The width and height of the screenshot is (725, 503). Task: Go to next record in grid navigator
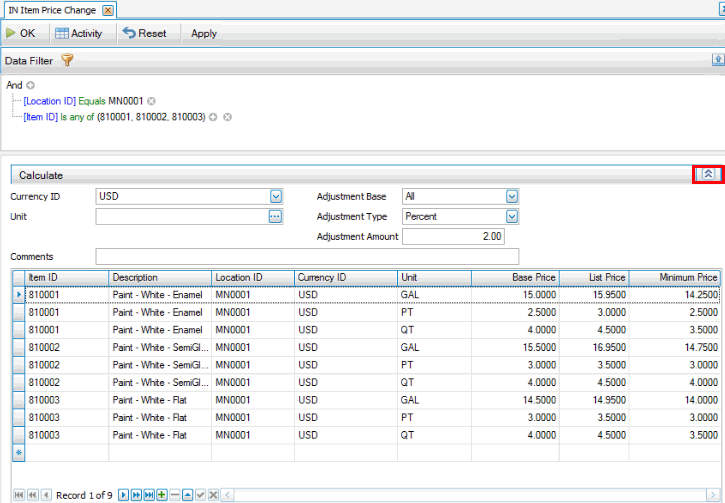point(124,495)
